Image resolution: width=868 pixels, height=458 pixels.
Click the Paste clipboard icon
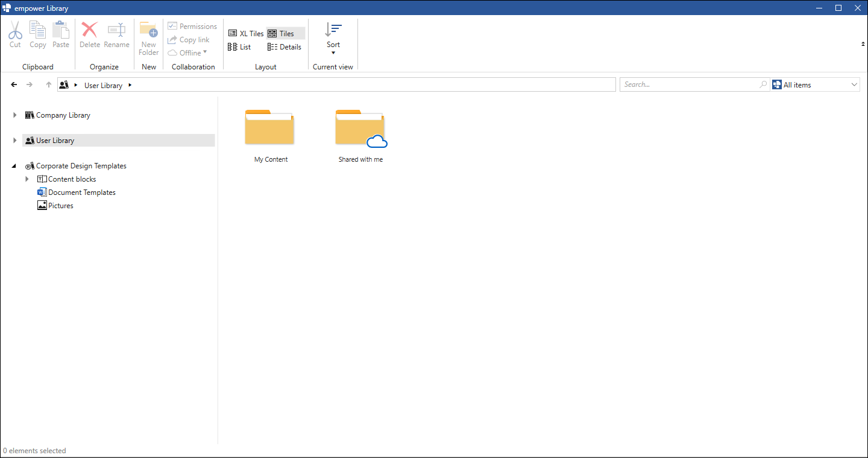61,30
